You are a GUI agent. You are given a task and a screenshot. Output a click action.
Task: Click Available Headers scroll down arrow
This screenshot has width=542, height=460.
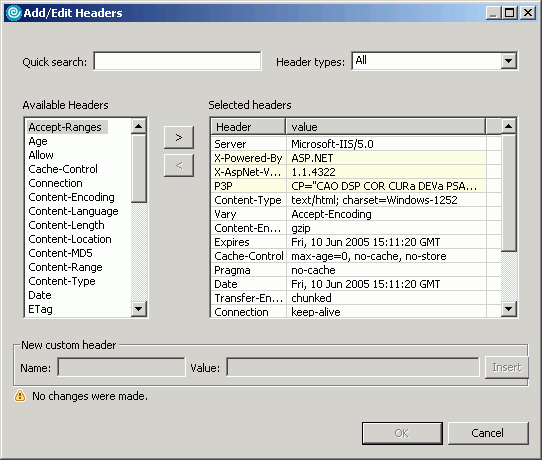pos(139,308)
